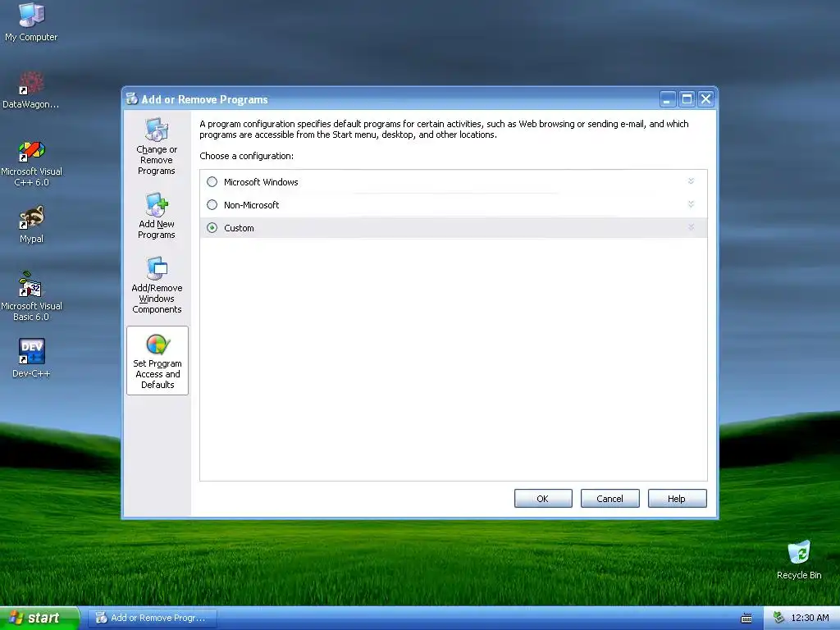Select Microsoft Visual C++ 6.0 shortcut
The width and height of the screenshot is (840, 630).
click(x=31, y=163)
